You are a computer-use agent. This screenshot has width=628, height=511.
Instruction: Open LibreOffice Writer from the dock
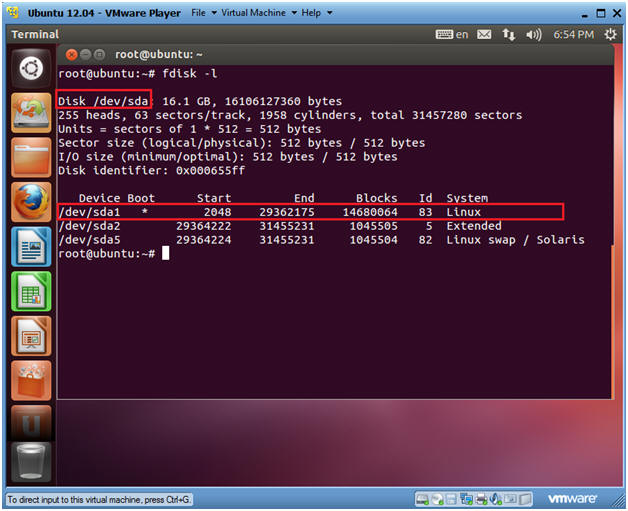31,246
